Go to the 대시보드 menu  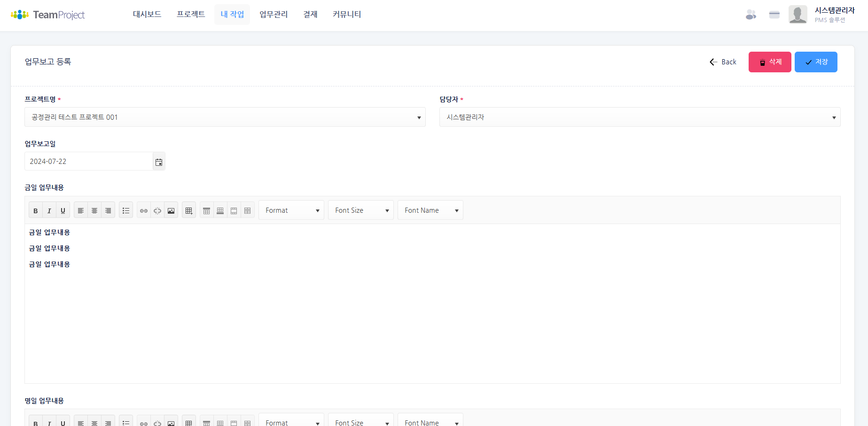(147, 15)
